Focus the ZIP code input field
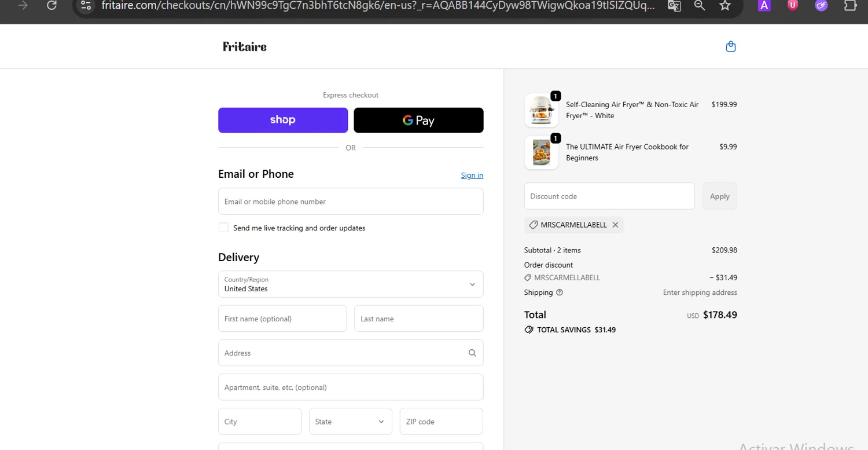868x450 pixels. pyautogui.click(x=441, y=421)
